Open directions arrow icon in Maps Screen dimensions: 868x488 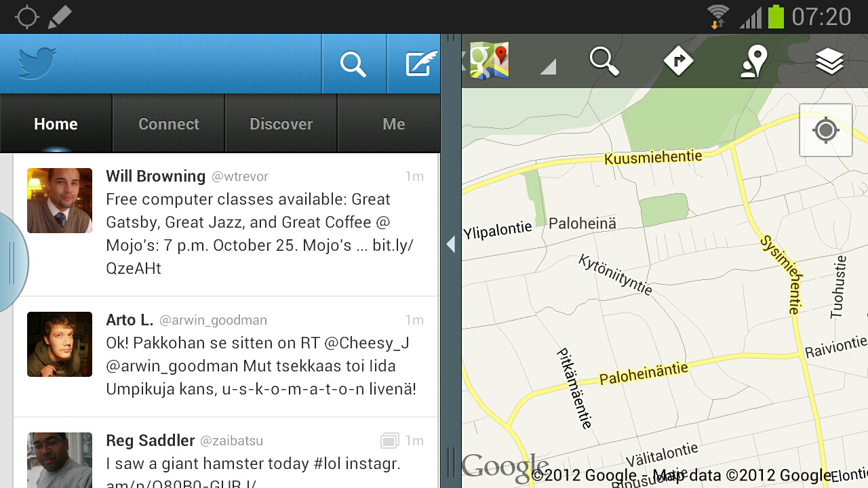(x=678, y=62)
